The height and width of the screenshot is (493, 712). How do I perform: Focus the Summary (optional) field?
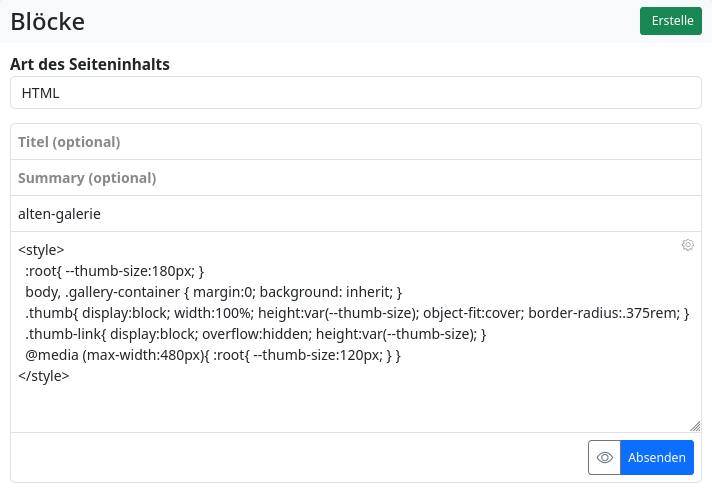(x=356, y=178)
